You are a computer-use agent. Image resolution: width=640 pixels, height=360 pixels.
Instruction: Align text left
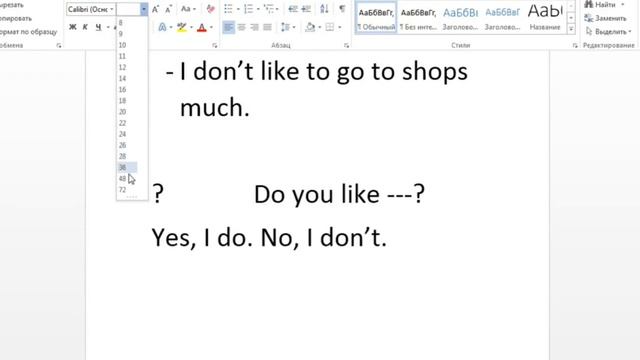[229, 27]
